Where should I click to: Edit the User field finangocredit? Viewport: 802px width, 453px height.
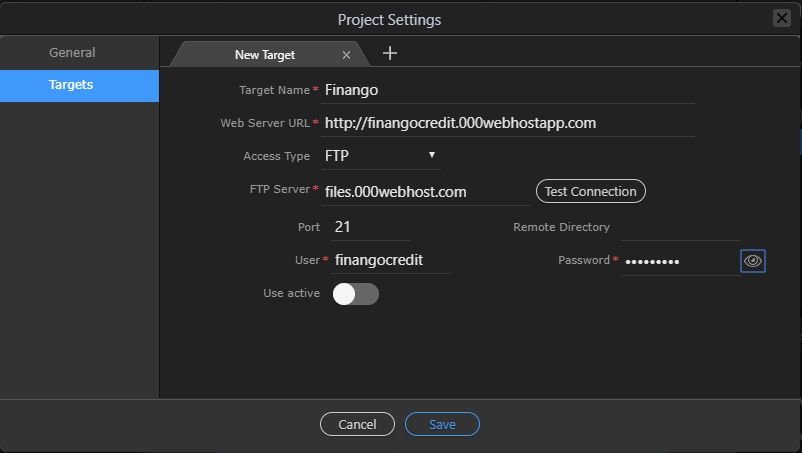[x=391, y=260]
